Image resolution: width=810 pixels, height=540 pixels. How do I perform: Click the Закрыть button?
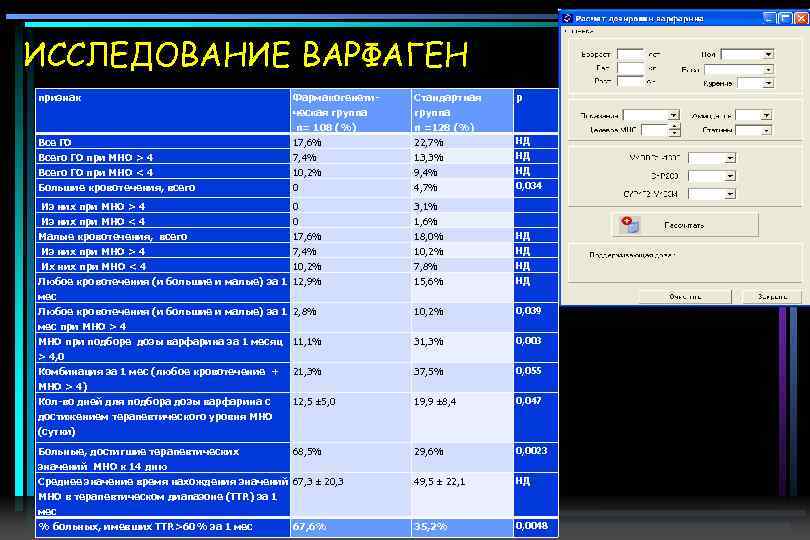pyautogui.click(x=772, y=297)
